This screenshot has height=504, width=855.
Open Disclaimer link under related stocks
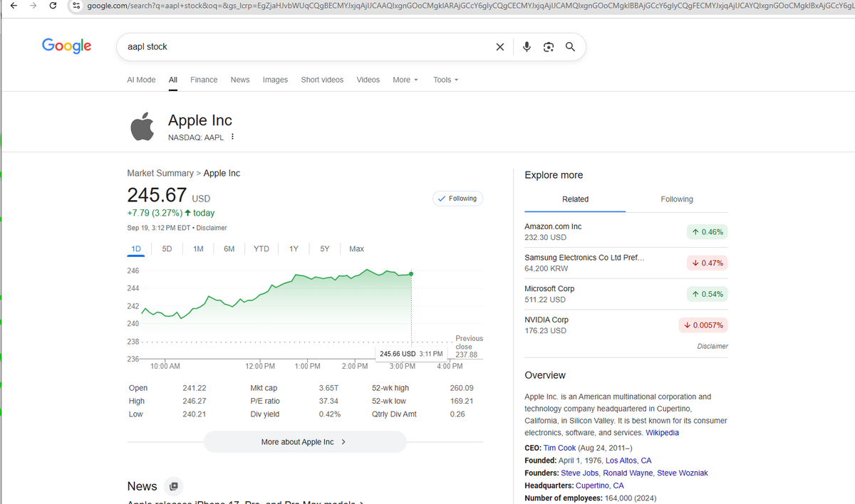[712, 346]
